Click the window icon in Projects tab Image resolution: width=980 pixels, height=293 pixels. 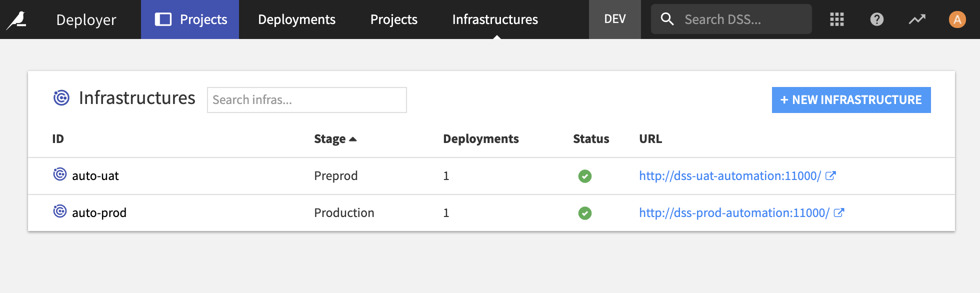point(163,19)
